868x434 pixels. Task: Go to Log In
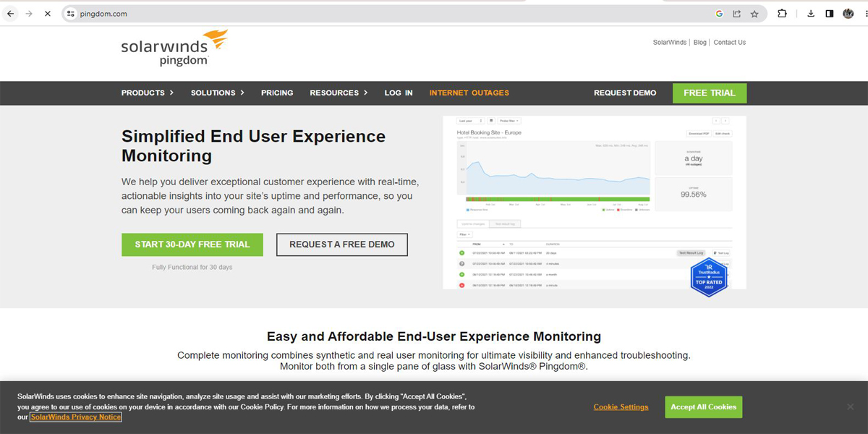[x=399, y=93]
